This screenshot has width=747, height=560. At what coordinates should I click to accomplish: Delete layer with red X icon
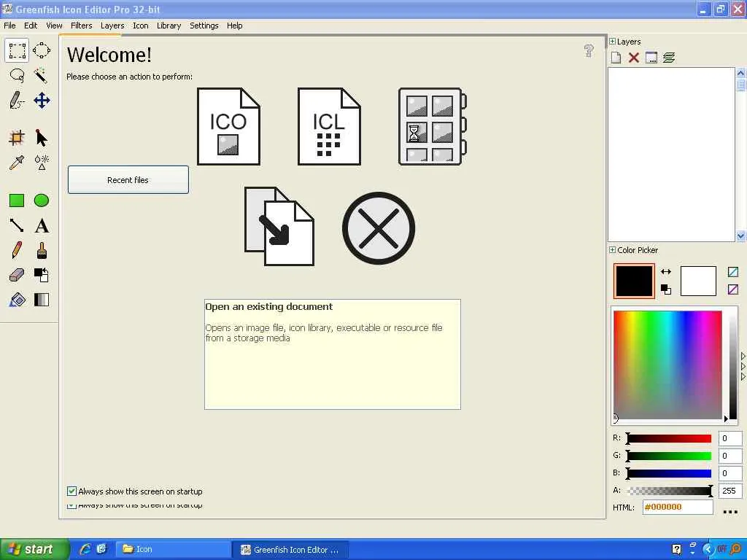click(634, 58)
